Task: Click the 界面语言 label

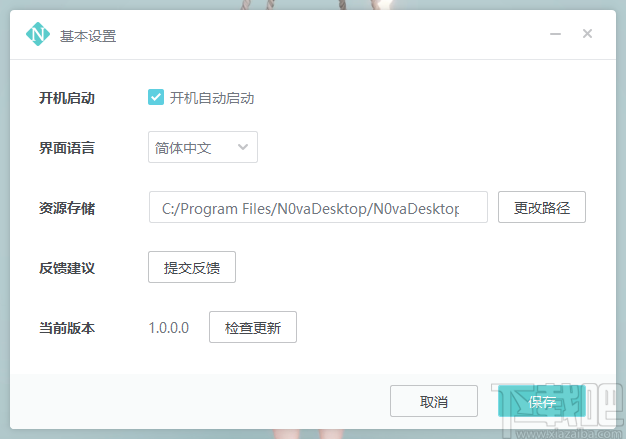Action: coord(67,148)
